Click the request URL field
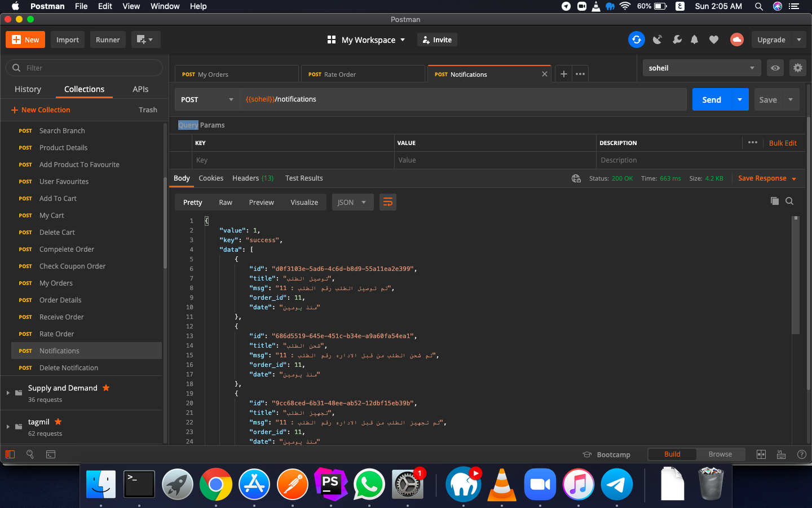 pos(463,99)
